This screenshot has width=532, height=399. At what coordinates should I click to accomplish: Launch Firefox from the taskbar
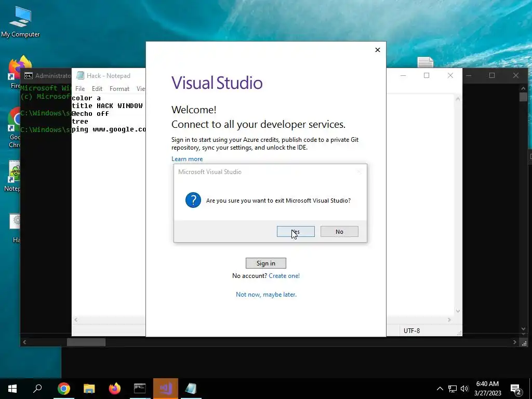click(x=114, y=389)
